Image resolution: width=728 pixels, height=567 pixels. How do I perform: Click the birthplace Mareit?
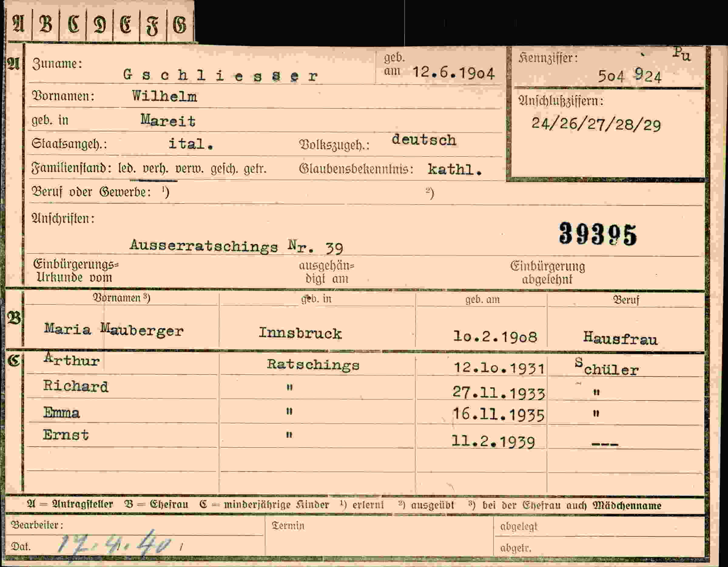pos(168,121)
